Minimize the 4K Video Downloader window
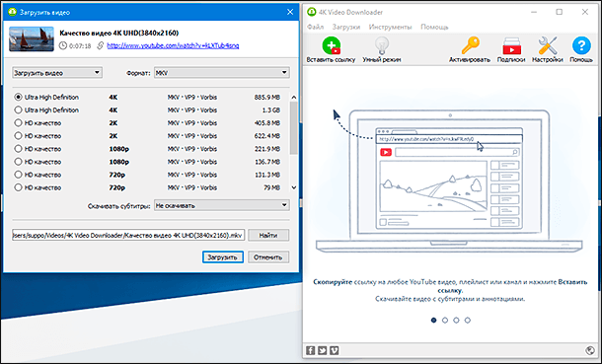Image resolution: width=602 pixels, height=364 pixels. click(534, 12)
